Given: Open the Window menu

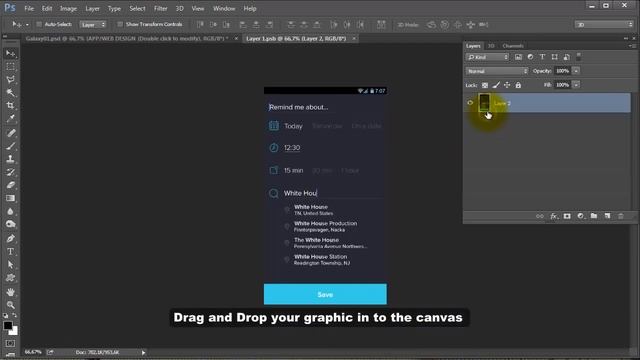Looking at the screenshot, I should (224, 8).
